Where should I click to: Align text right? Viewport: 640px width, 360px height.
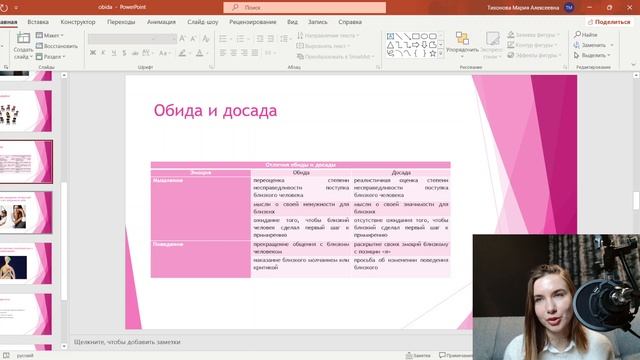[x=244, y=53]
